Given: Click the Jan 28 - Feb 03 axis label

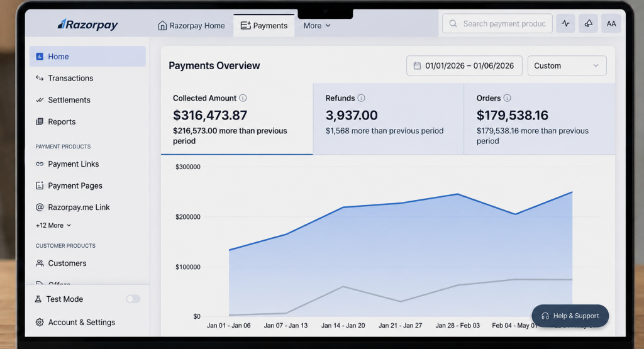Looking at the screenshot, I should [x=458, y=326].
